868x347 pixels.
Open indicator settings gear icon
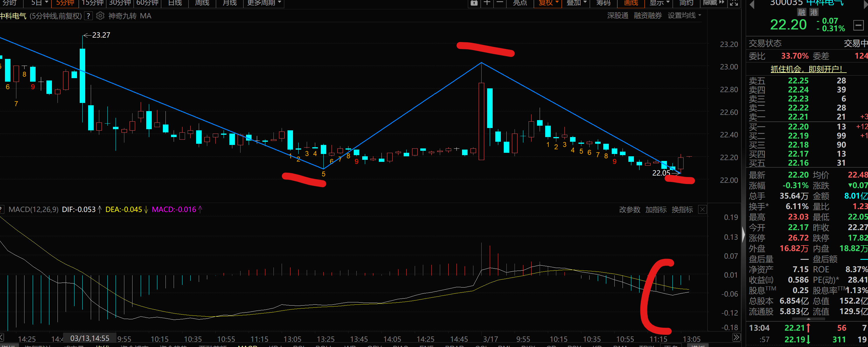(100, 16)
